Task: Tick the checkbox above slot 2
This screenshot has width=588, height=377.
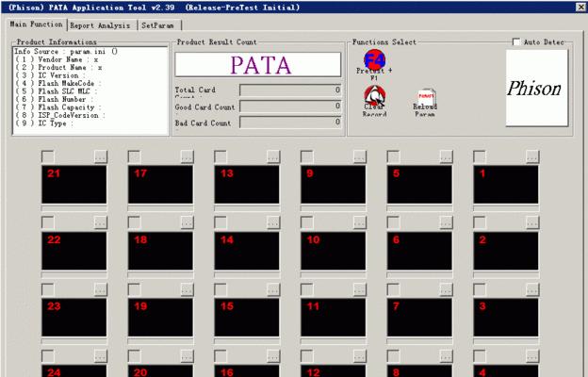Action: tap(480, 222)
